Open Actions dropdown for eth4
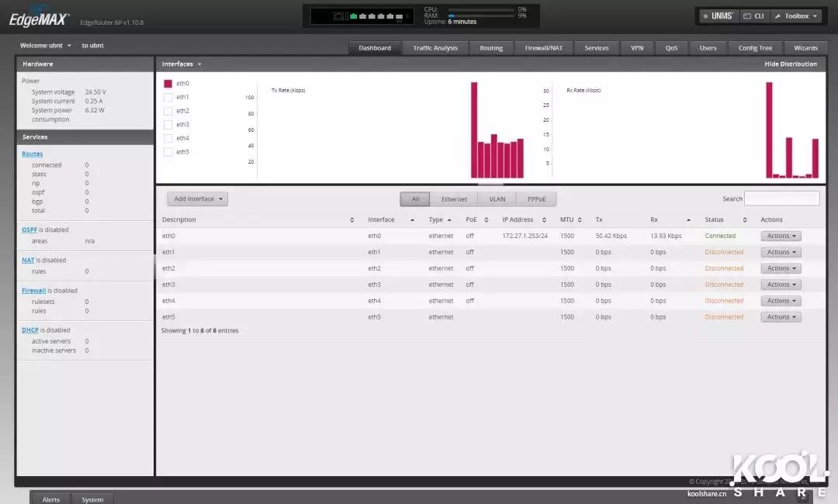Image resolution: width=838 pixels, height=504 pixels. click(781, 301)
